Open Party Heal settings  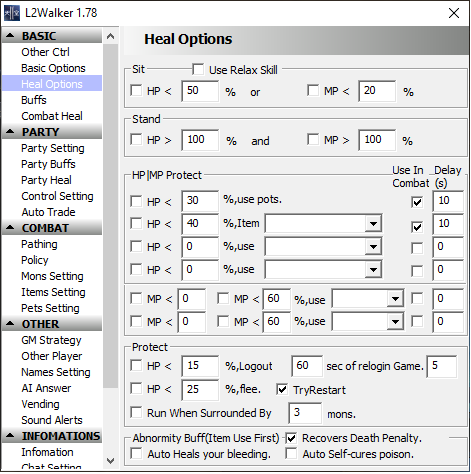pyautogui.click(x=46, y=180)
